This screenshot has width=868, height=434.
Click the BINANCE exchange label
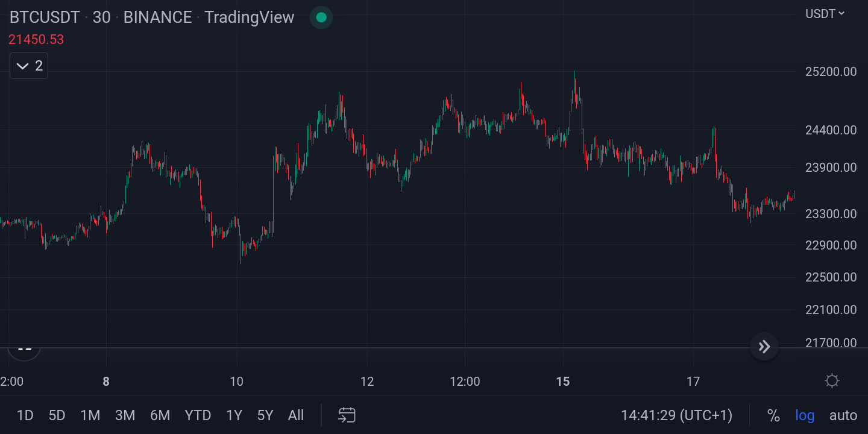tap(157, 17)
